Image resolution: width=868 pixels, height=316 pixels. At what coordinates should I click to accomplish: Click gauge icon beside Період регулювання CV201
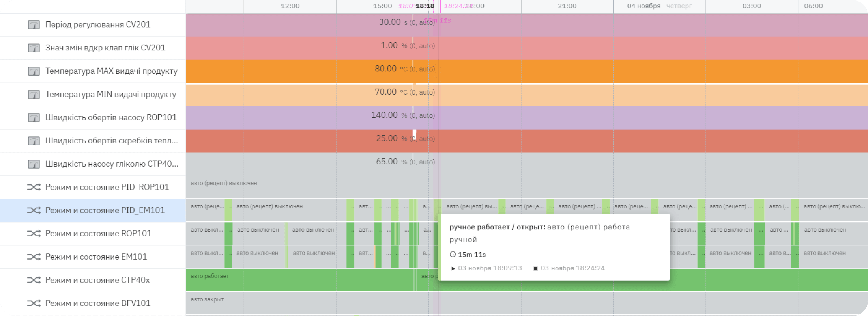click(34, 25)
